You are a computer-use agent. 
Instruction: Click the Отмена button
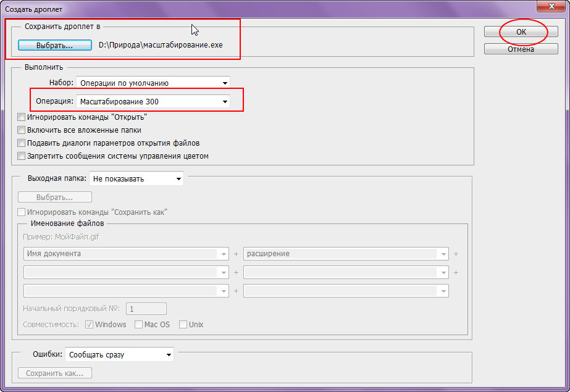click(521, 49)
